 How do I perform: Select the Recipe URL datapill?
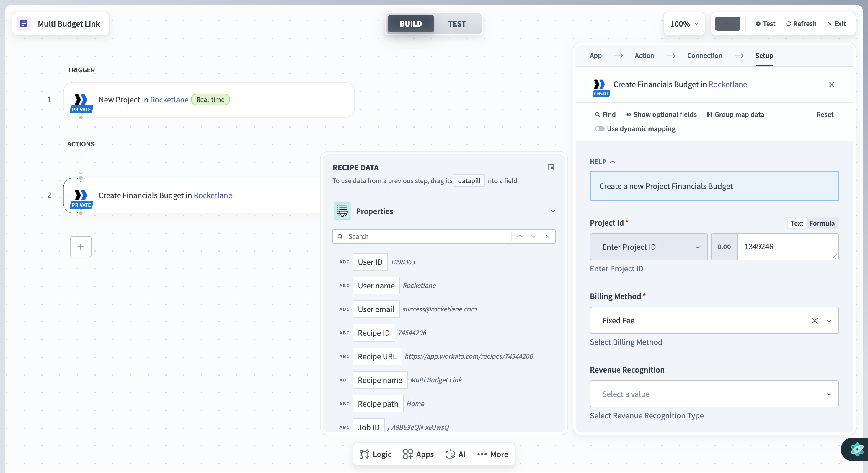pos(377,356)
